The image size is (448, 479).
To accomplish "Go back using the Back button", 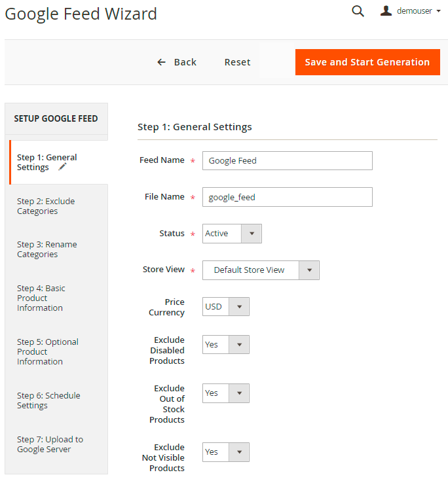I will pos(177,62).
